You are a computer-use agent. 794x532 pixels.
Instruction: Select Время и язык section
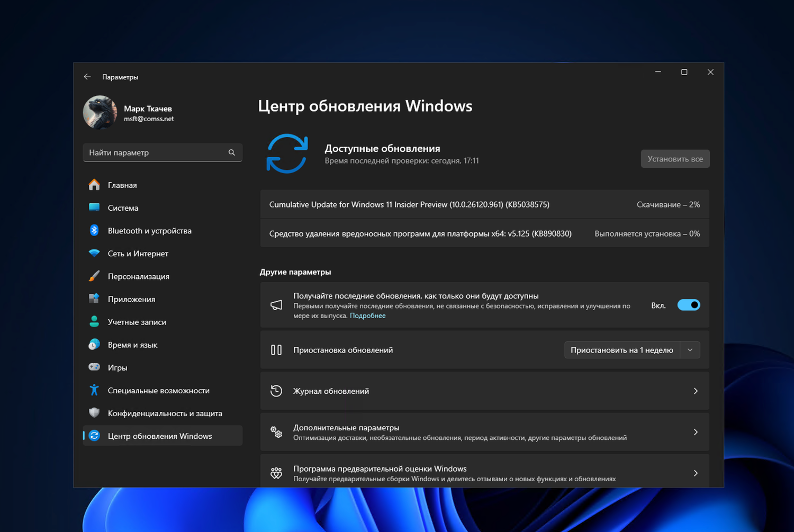click(x=163, y=344)
